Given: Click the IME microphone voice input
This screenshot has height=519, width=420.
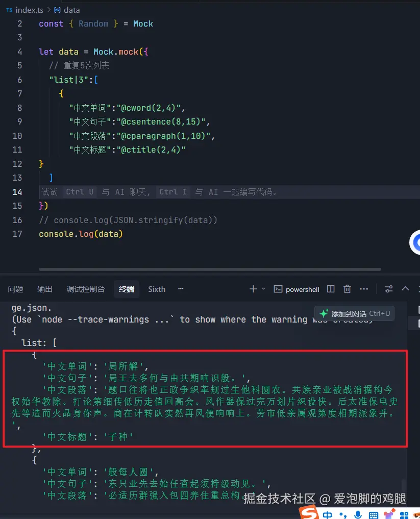Looking at the screenshot, I should [x=358, y=515].
